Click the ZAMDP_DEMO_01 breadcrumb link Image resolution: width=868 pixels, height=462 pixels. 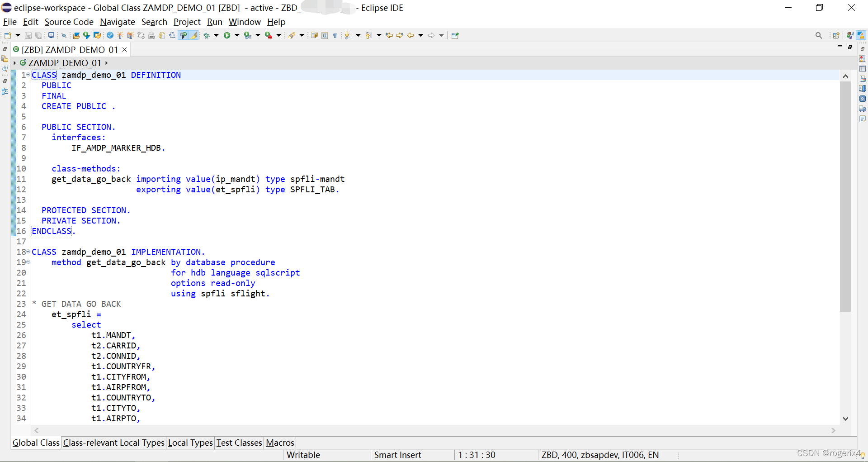coord(65,63)
